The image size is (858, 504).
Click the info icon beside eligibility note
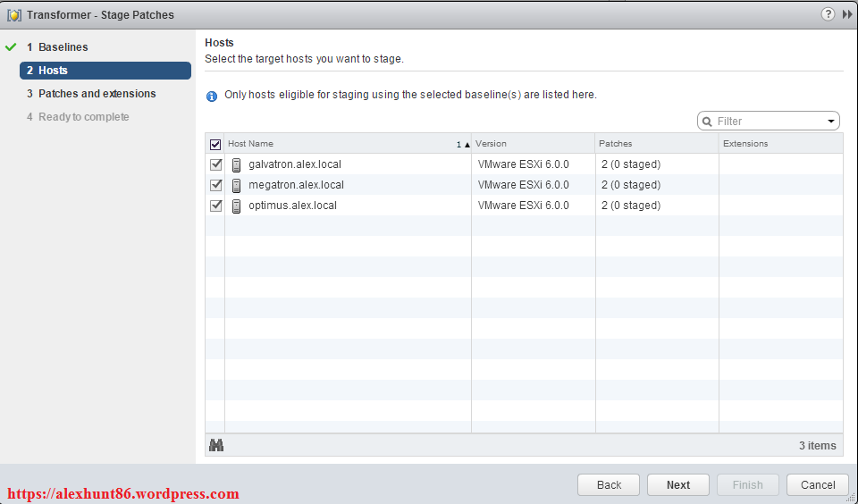point(211,97)
